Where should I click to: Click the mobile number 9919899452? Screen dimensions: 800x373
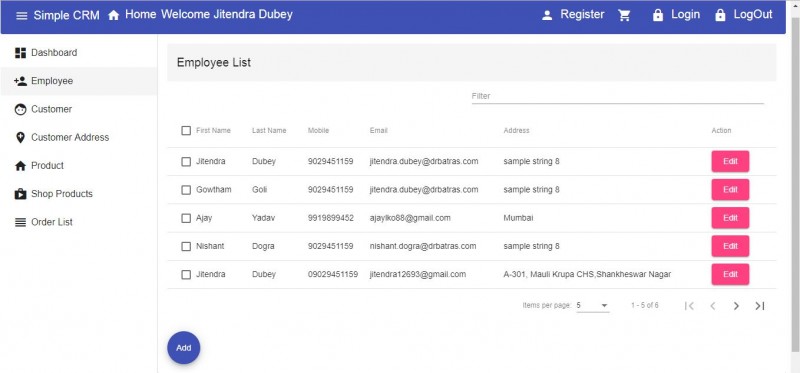[x=331, y=218]
